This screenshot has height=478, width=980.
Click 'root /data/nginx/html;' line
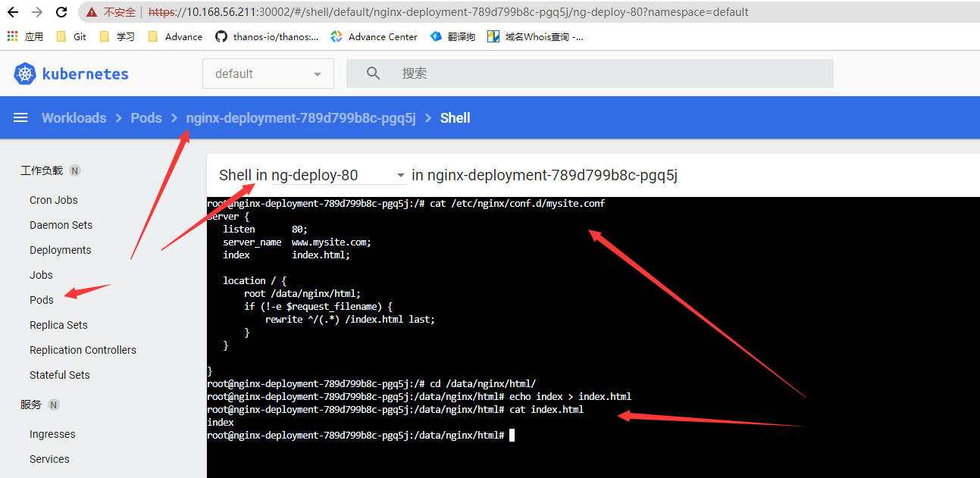(302, 294)
